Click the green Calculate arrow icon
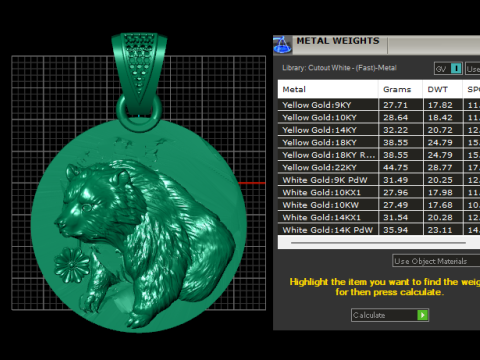Screen dimensions: 480x360 [422, 315]
